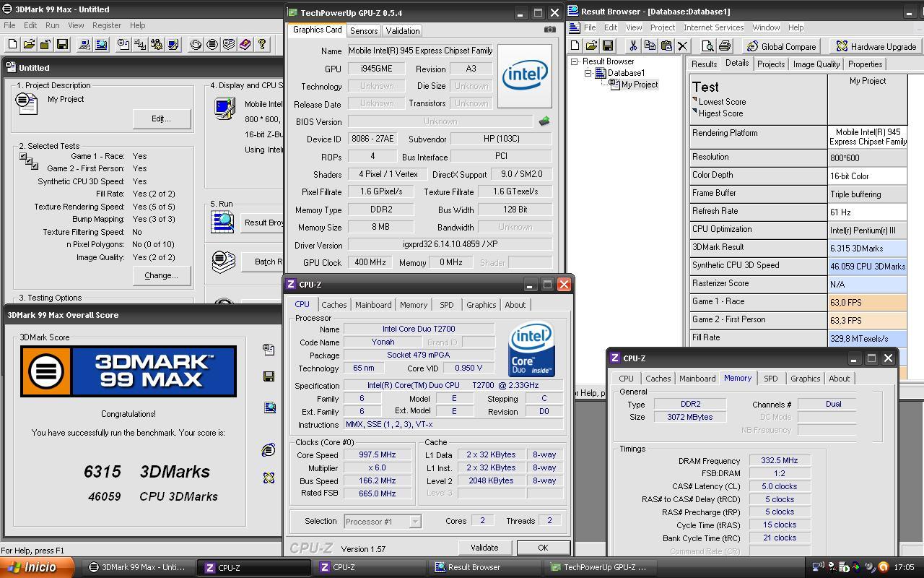
Task: Click the system tray clock showing 17:05
Action: pos(904,567)
